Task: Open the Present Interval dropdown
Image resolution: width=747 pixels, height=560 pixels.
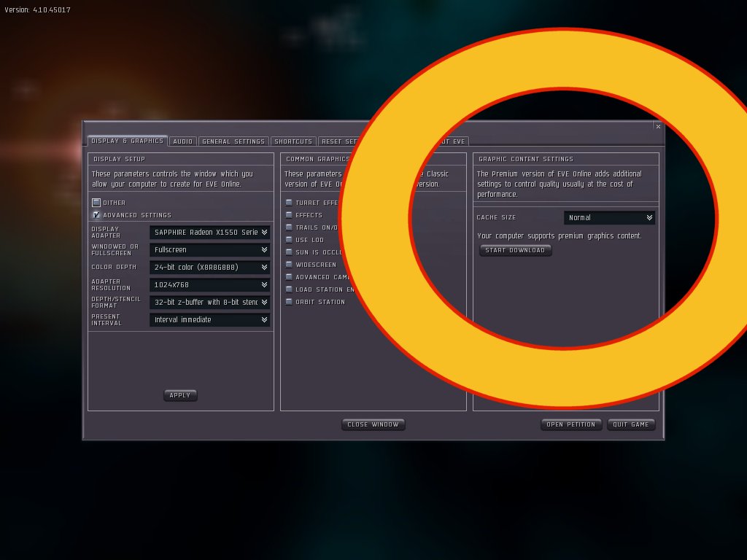Action: tap(209, 319)
